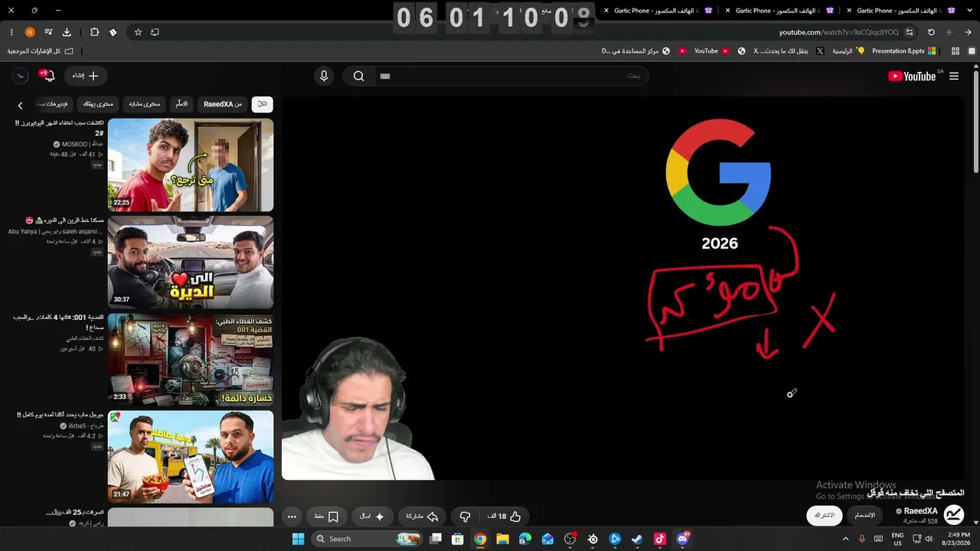The image size is (980, 551).
Task: Reload the YouTube page
Action: 931,32
